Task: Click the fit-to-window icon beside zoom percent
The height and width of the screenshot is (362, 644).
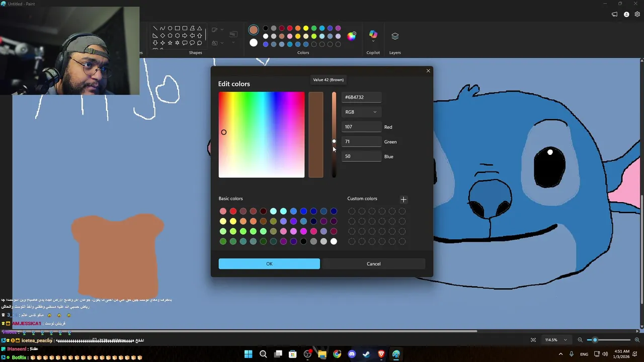Action: point(533,340)
